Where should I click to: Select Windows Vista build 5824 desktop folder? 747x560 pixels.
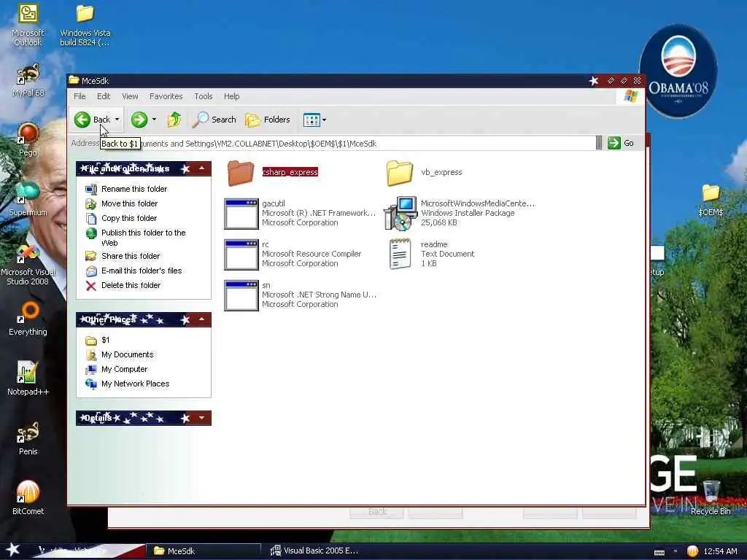85,25
